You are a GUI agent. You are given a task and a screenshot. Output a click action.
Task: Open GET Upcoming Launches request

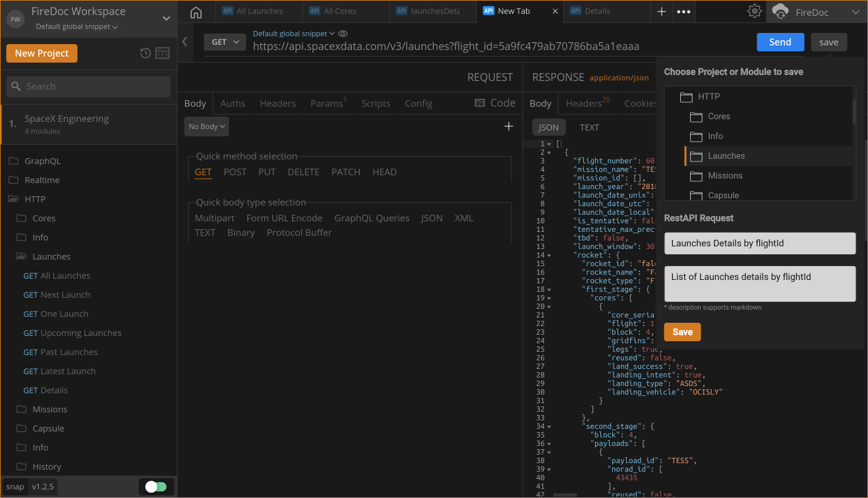[x=72, y=333]
